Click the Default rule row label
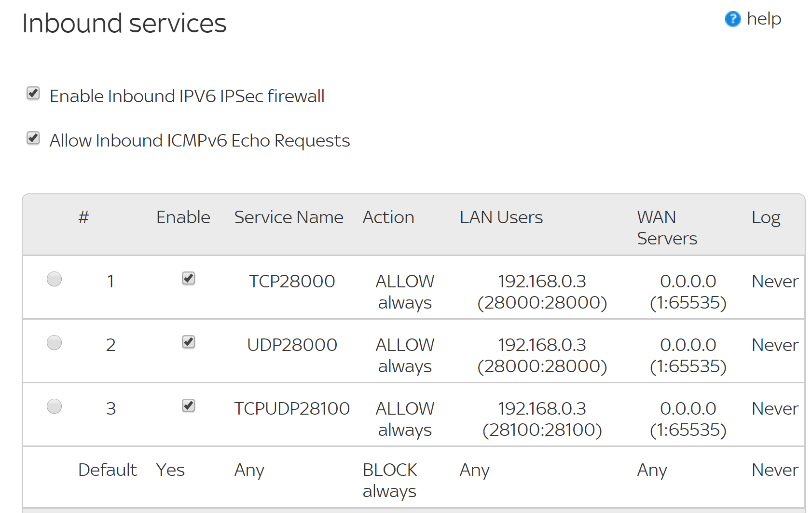812x513 pixels. (x=108, y=470)
